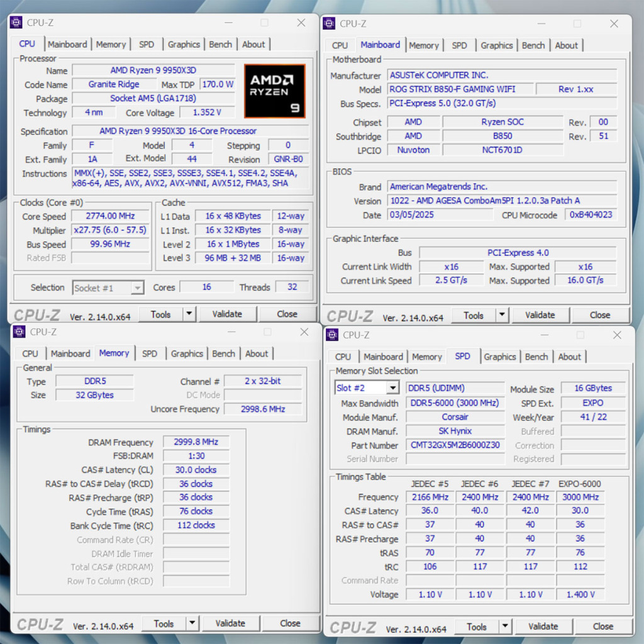This screenshot has width=644, height=644.
Task: Click the Core Speed value 2774.00 MHz
Action: tap(110, 216)
